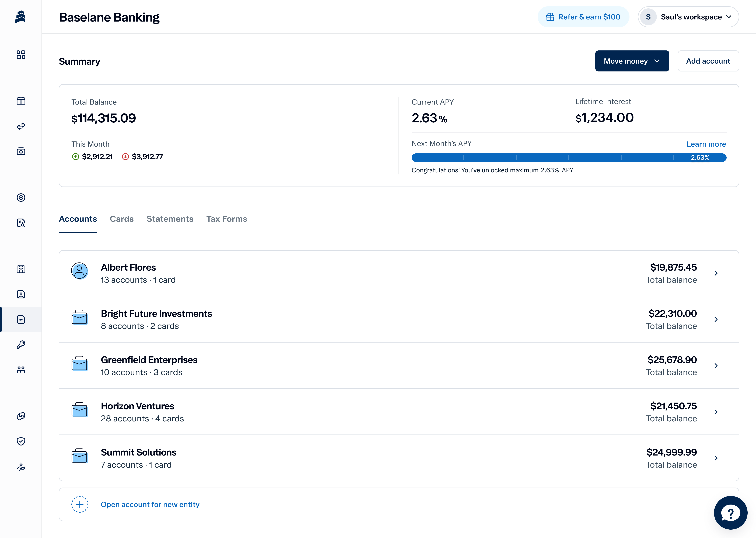Expand Horizon Ventures row chevron
Image resolution: width=756 pixels, height=538 pixels.
click(716, 412)
